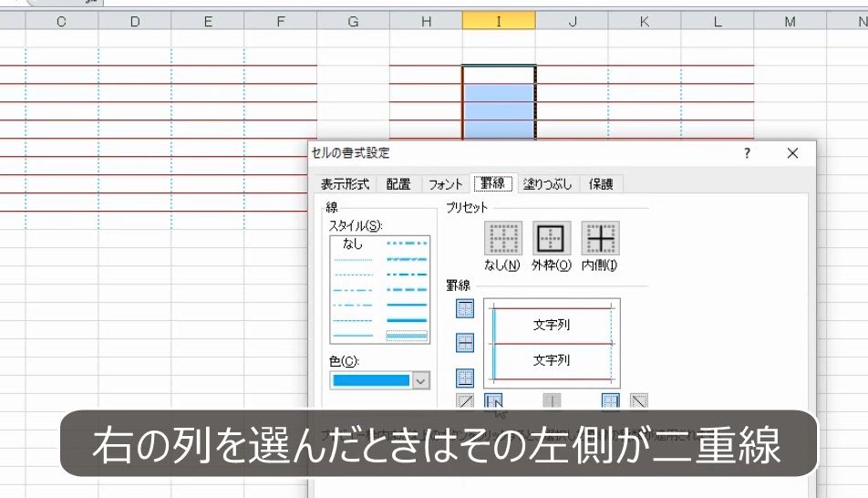This screenshot has height=498, width=868.
Task: Apply the 外枠 outline border preset
Action: [552, 238]
